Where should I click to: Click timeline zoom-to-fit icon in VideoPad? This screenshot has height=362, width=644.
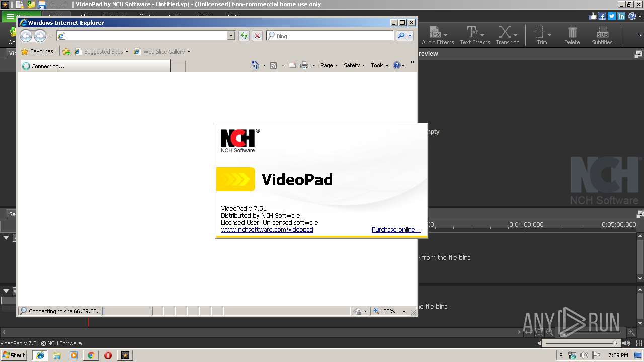point(528,332)
